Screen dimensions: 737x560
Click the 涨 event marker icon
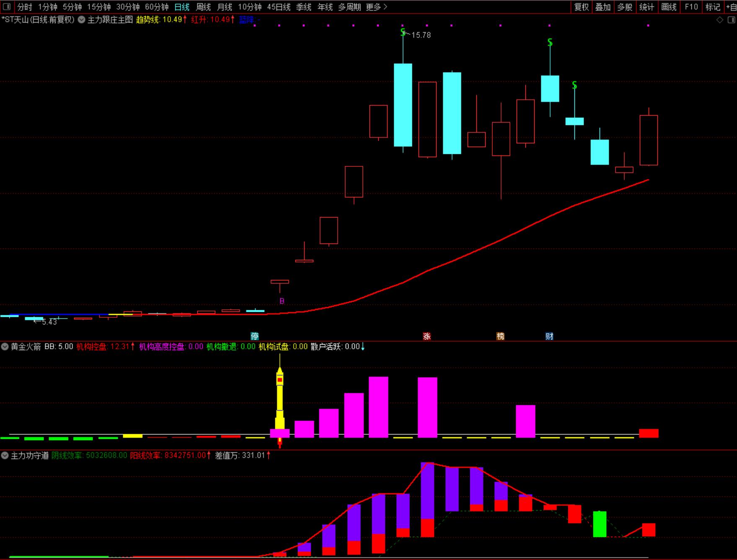click(427, 336)
